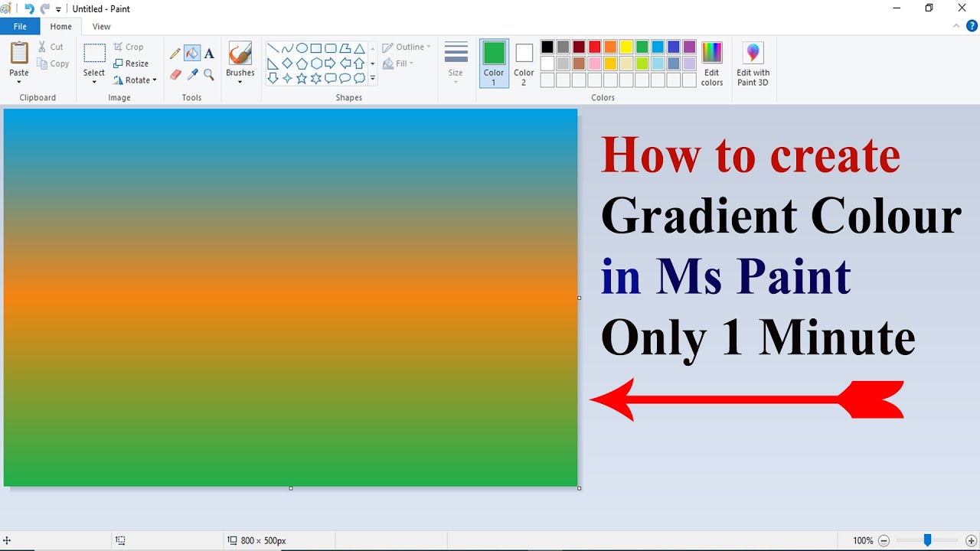The image size is (980, 551).
Task: Choose the Down arrow shape
Action: [273, 78]
